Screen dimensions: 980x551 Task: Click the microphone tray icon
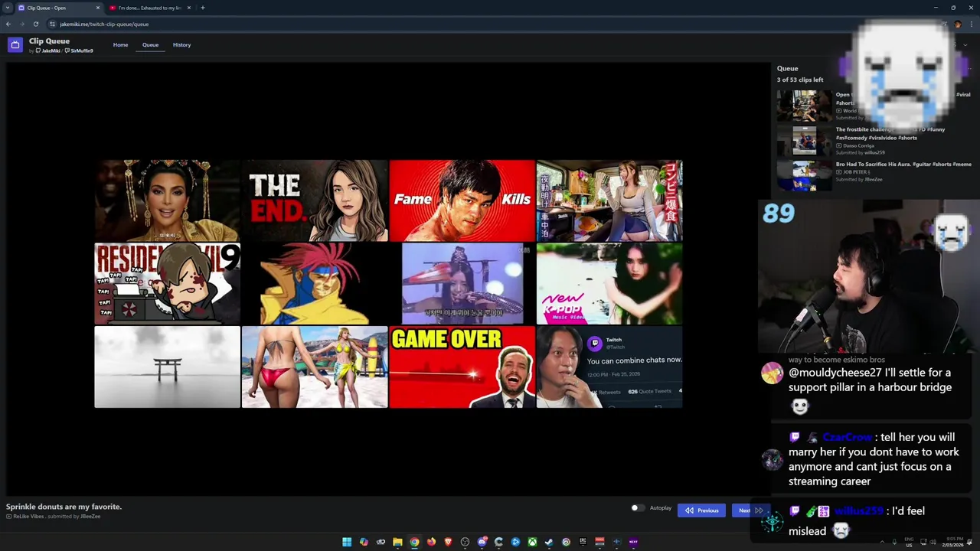pos(894,542)
